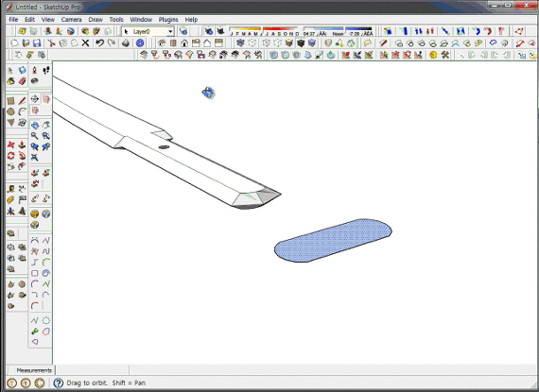Click the help question mark icon
The width and height of the screenshot is (539, 392).
point(59,383)
